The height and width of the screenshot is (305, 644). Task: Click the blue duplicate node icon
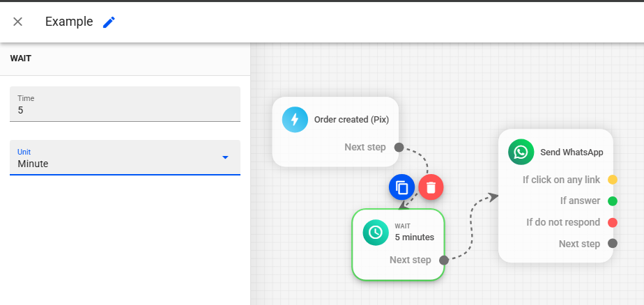(x=401, y=187)
